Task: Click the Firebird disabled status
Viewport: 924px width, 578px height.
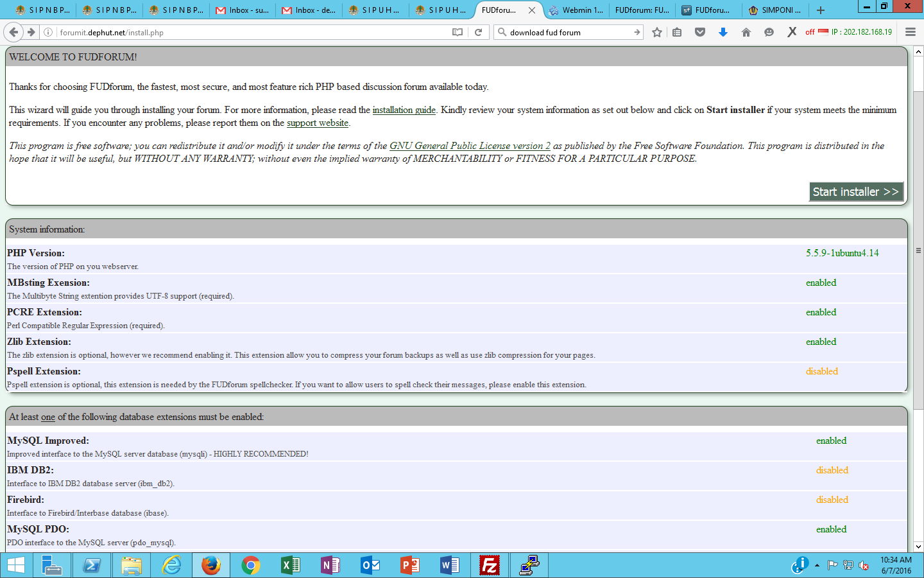Action: tap(832, 500)
